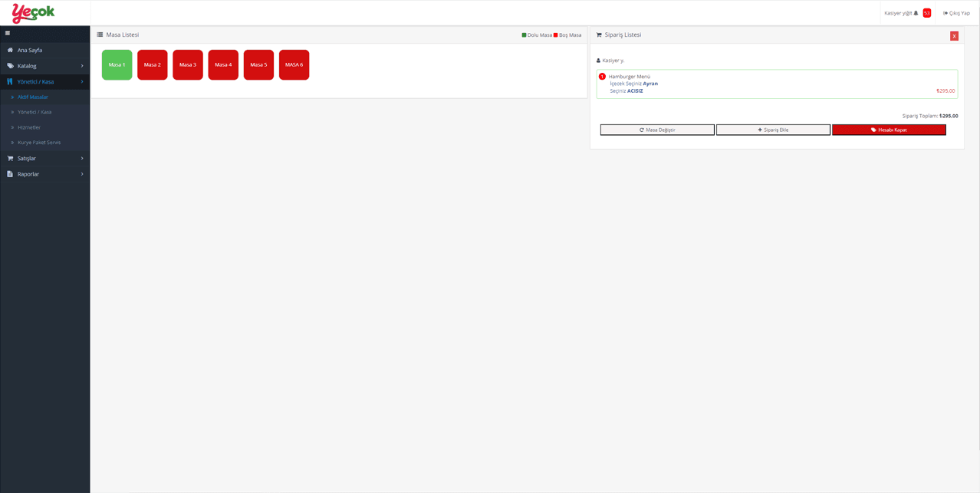Toggle the sidebar hamburger menu icon
This screenshot has width=980, height=493.
(x=8, y=33)
